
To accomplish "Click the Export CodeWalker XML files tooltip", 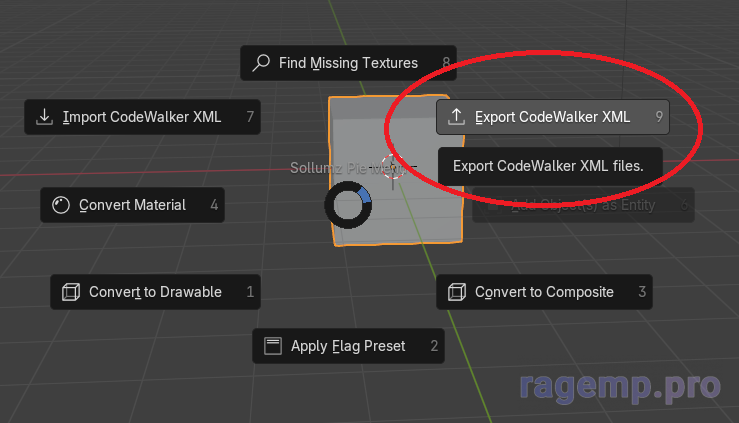I will click(549, 166).
